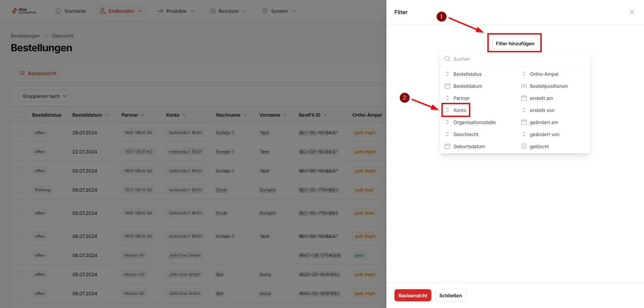Screen dimensions: 644x308
Task: Open the Vorname column sort chevron
Action: pos(285,115)
